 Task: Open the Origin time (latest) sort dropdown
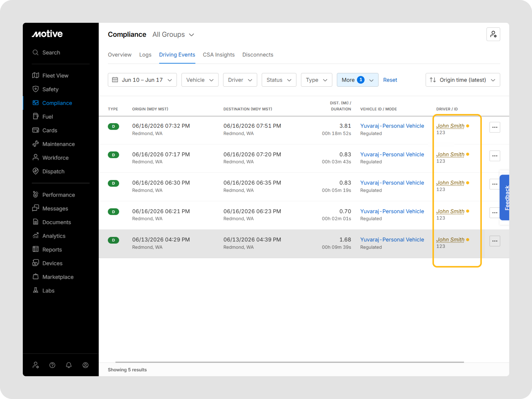click(x=462, y=80)
